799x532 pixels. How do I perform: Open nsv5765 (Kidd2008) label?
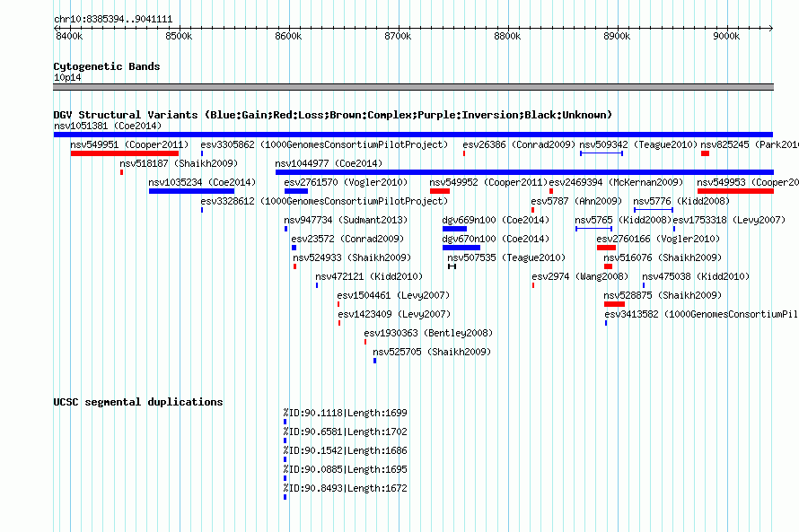pyautogui.click(x=623, y=220)
